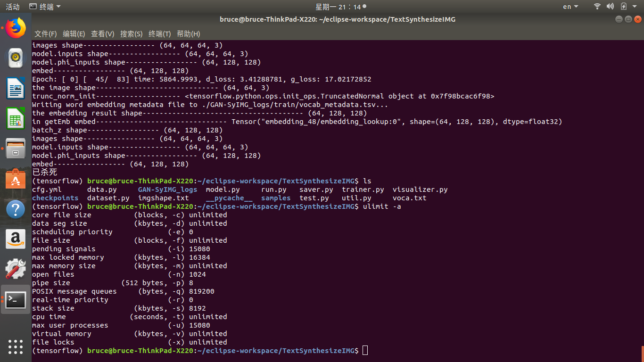Open the 终端(T) menu
The width and height of the screenshot is (644, 362).
click(160, 34)
